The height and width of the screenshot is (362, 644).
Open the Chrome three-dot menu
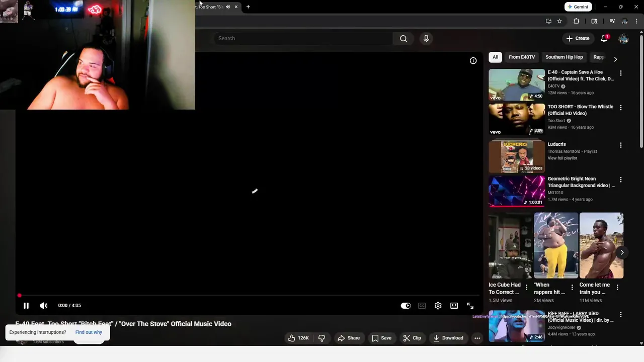coord(636,21)
